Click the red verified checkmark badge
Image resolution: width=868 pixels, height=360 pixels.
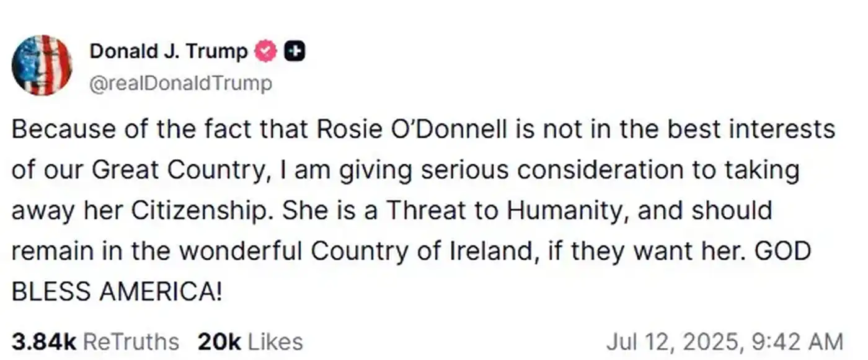pos(267,52)
